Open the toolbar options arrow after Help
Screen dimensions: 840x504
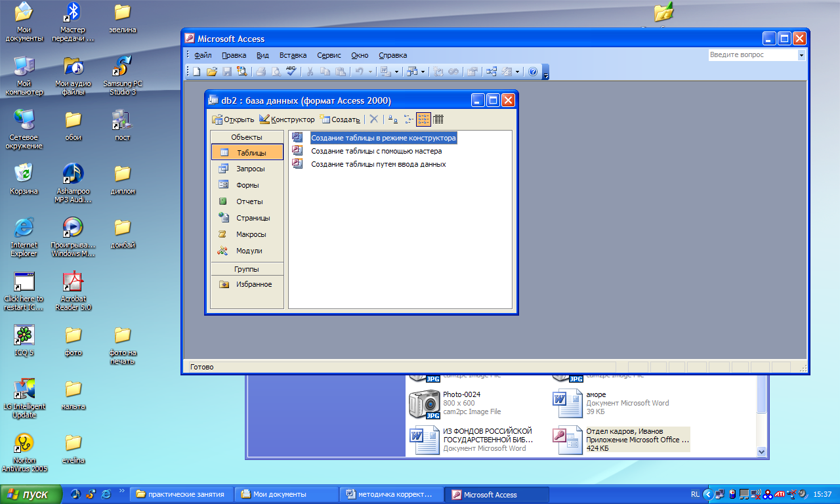point(546,72)
